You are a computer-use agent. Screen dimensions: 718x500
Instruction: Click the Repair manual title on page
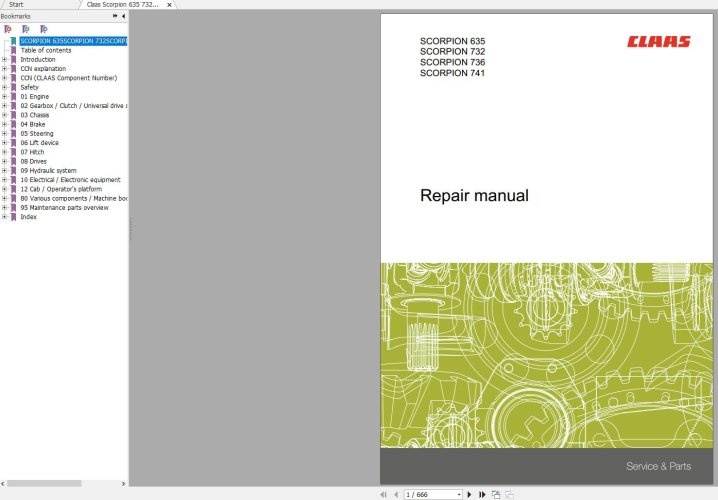click(474, 196)
